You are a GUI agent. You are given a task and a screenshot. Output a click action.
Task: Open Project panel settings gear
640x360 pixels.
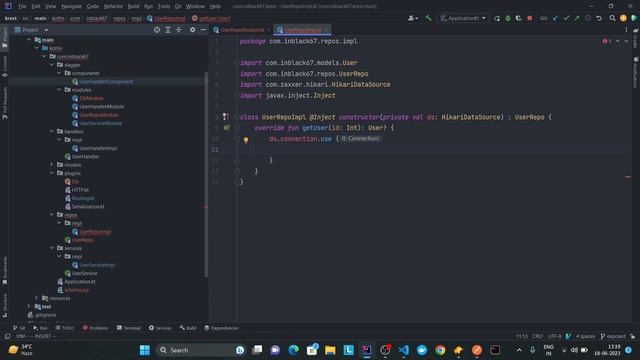(192, 30)
